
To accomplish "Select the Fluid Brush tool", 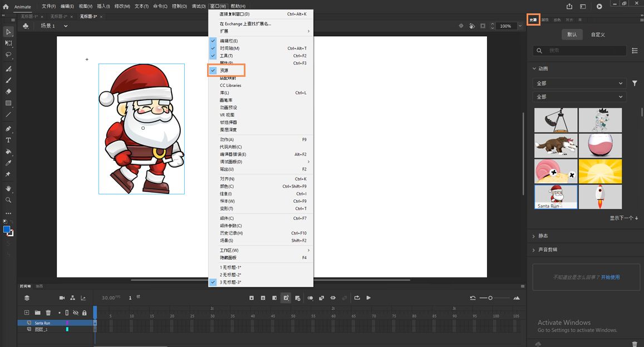I will click(8, 69).
